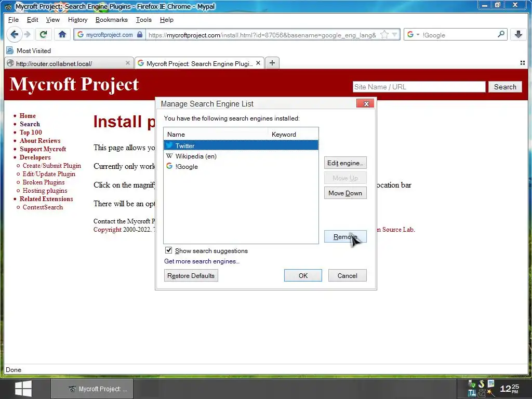532x399 pixels.
Task: Switch to the Mycroft Project tab
Action: point(199,63)
